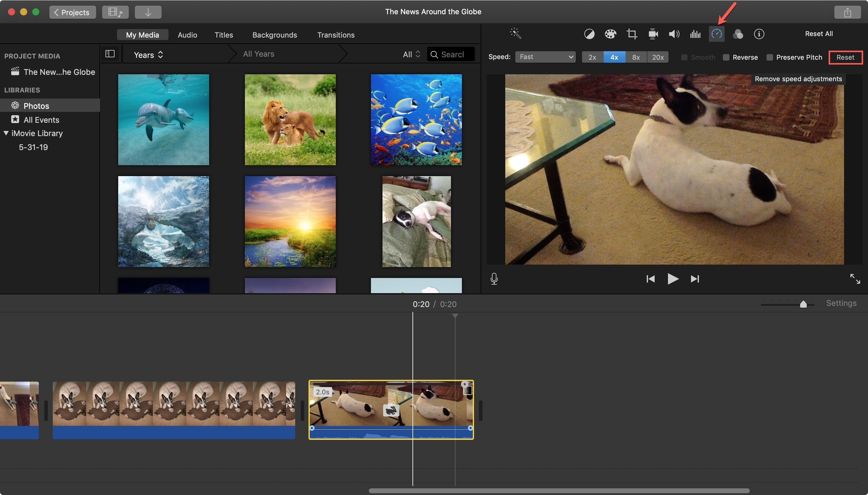The height and width of the screenshot is (495, 868).
Task: Click the Video overlay settings icon
Action: click(x=653, y=33)
